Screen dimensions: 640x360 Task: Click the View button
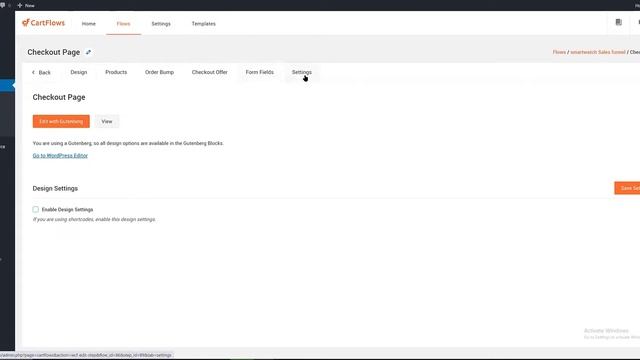point(107,121)
